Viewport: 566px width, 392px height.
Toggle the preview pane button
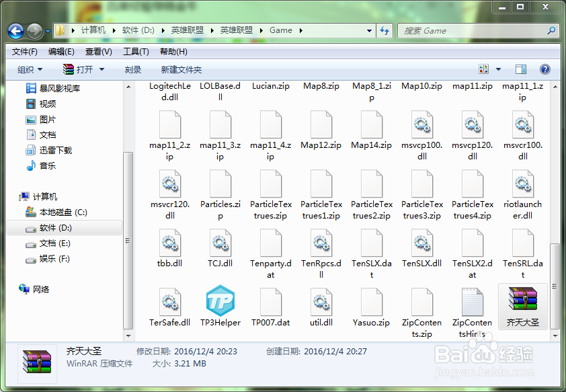coord(521,69)
